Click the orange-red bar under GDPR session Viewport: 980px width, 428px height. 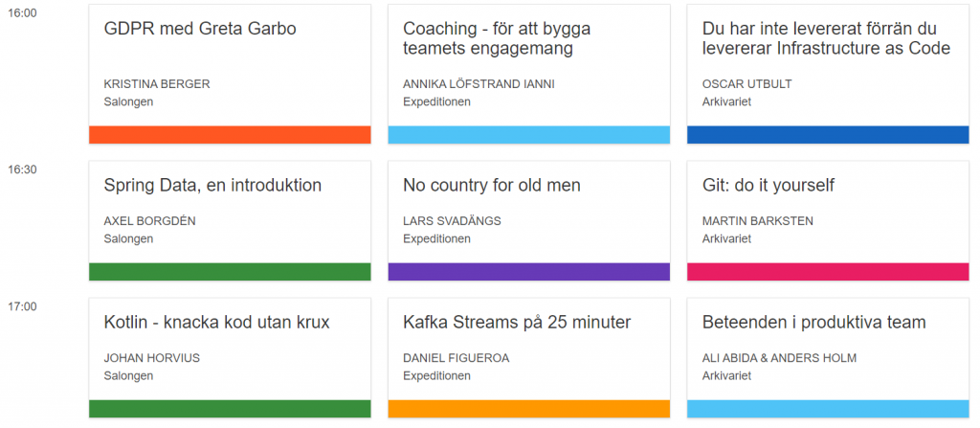point(230,135)
